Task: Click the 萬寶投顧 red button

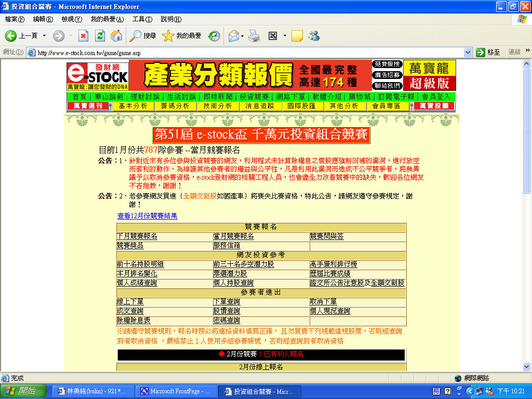Action: tap(434, 106)
